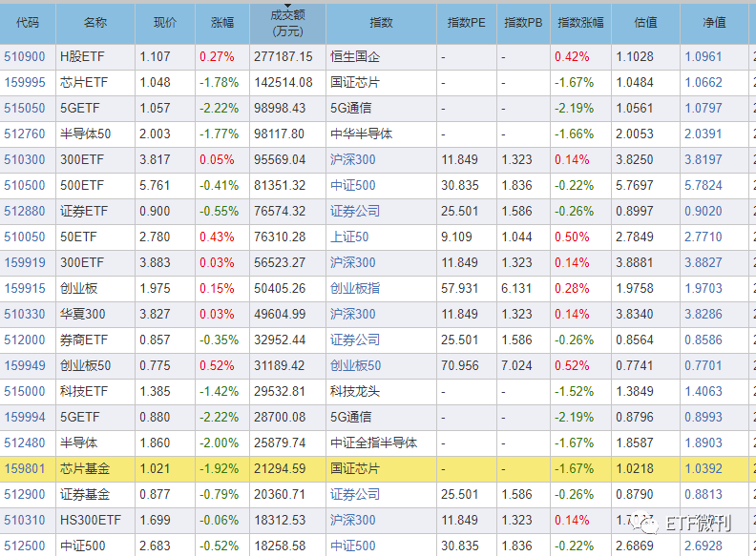The width and height of the screenshot is (756, 556).
Task: Open fund code 515000
Action: [x=25, y=391]
